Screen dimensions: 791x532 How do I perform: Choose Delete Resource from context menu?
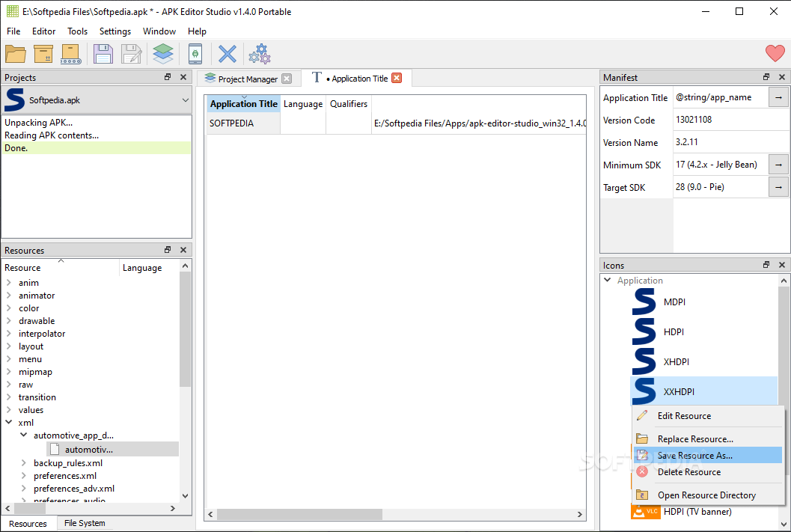tap(708, 472)
